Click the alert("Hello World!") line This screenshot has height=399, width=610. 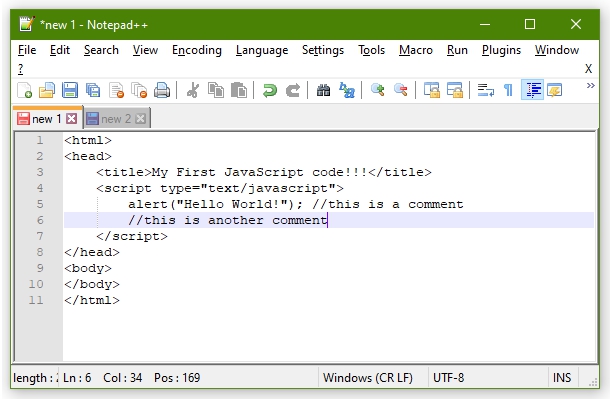click(x=296, y=204)
